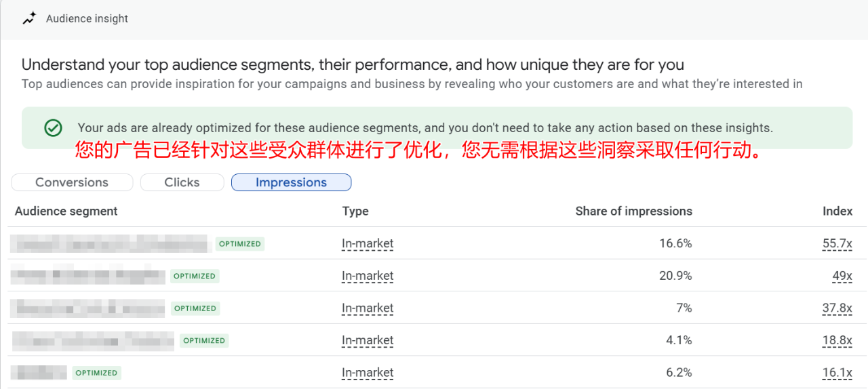Click the 37.8x index value
Image resolution: width=868 pixels, height=389 pixels.
[837, 308]
